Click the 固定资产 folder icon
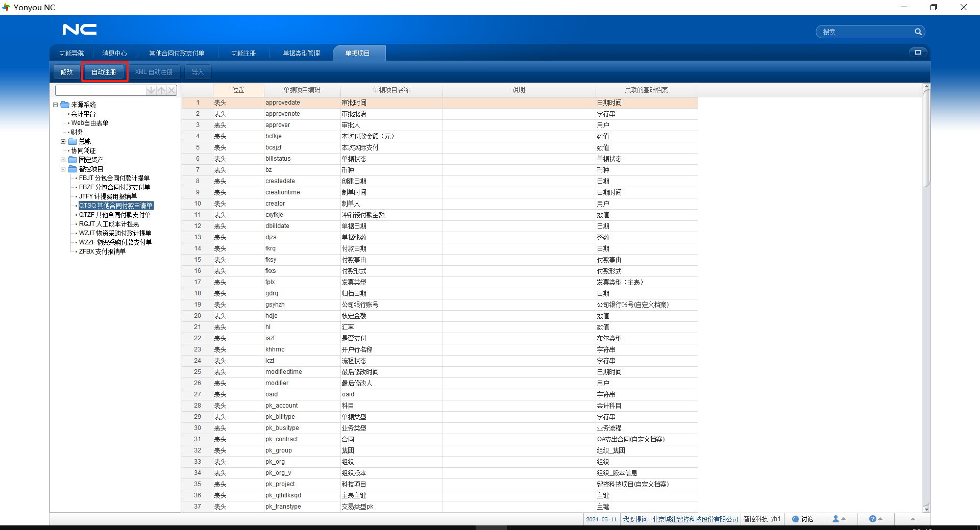980x530 pixels. pyautogui.click(x=72, y=160)
